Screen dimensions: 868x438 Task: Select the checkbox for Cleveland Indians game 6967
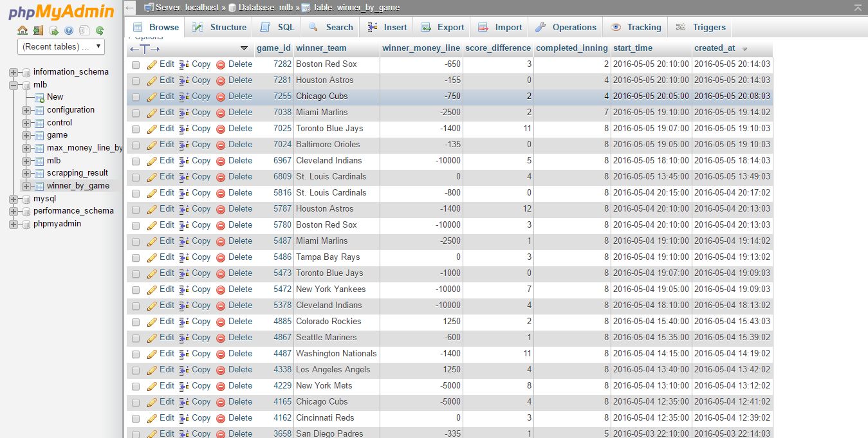[136, 161]
